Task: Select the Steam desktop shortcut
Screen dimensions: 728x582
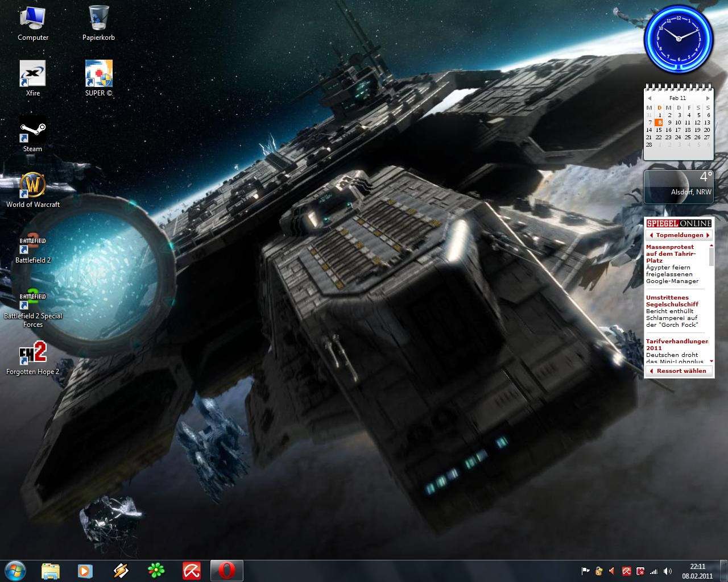Action: click(x=33, y=134)
